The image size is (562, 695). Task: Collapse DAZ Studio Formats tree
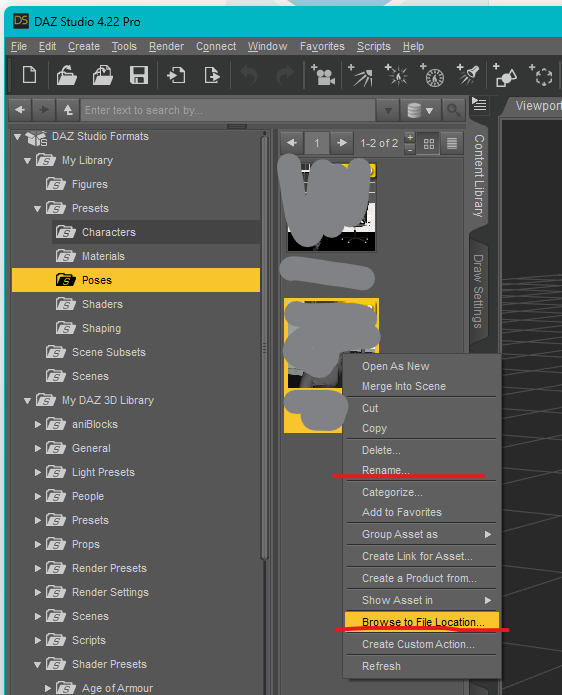(x=17, y=137)
